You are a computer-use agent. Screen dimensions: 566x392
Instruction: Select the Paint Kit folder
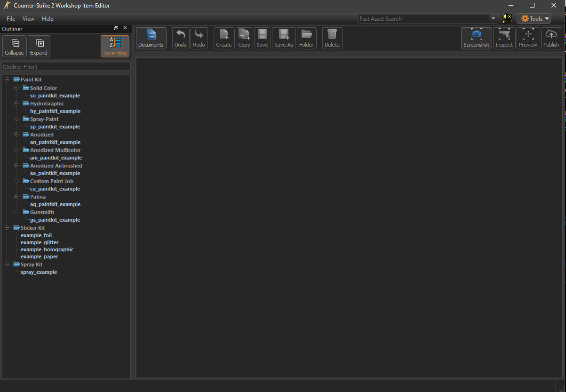point(27,80)
